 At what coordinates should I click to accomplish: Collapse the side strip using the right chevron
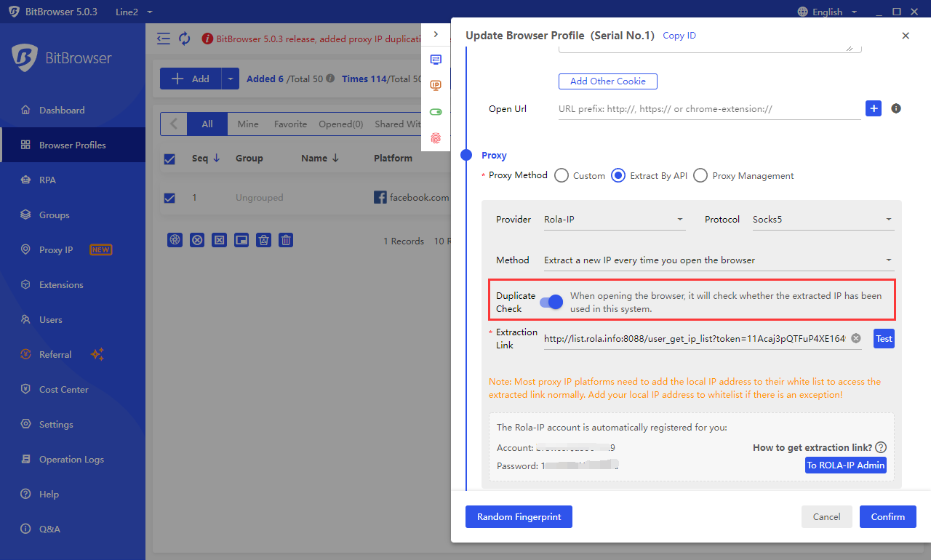click(x=436, y=34)
